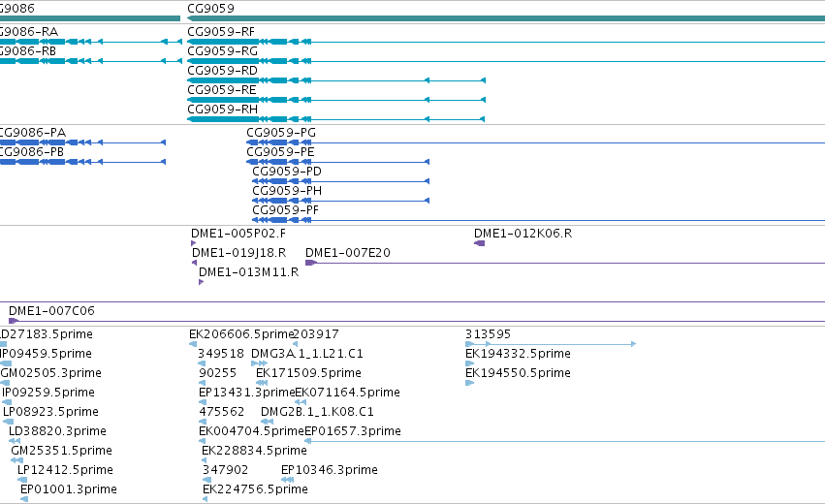Select the CG9059-PE protein label

point(280,152)
